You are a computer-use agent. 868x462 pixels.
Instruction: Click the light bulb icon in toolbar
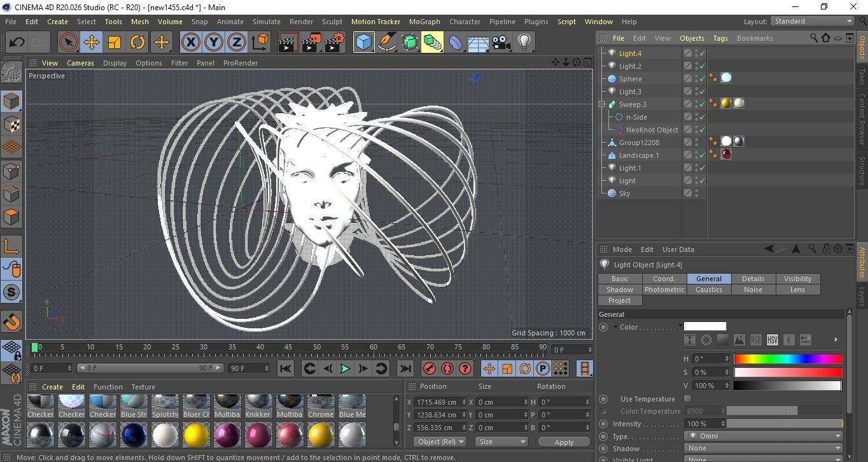(x=524, y=43)
